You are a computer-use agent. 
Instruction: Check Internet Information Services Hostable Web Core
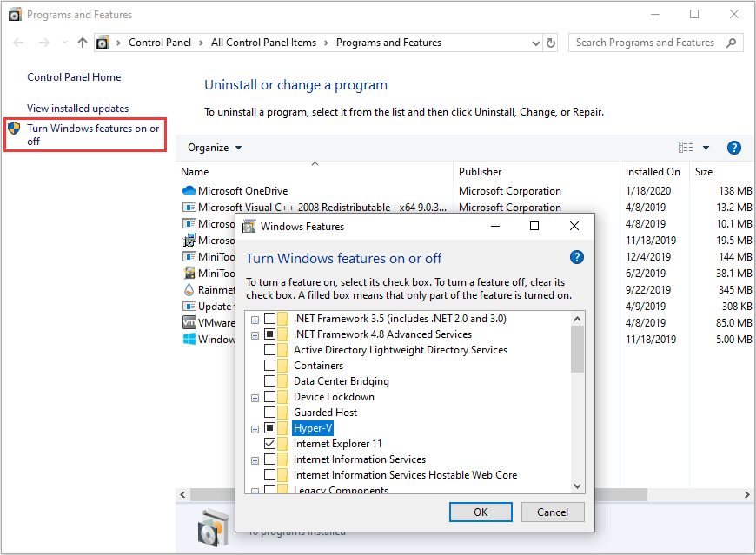pyautogui.click(x=270, y=474)
